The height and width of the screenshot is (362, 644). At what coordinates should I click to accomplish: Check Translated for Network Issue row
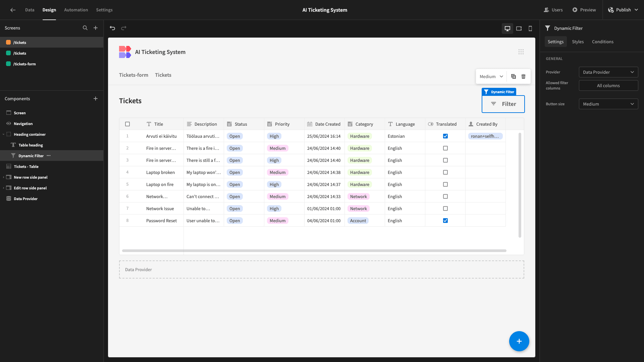pyautogui.click(x=445, y=208)
